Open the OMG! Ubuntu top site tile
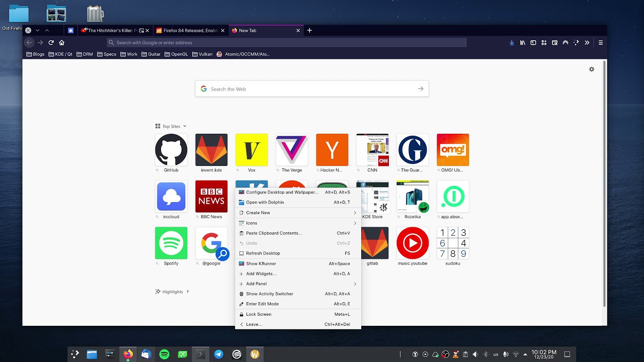 (453, 150)
